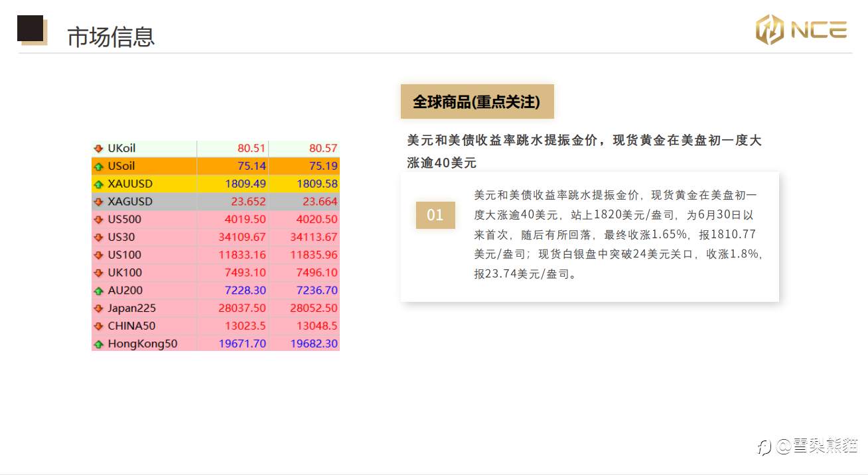This screenshot has width=868, height=475.
Task: Click US100 bid price 11833.16
Action: [242, 255]
